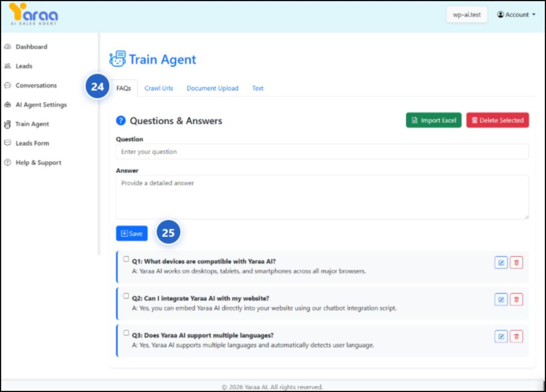Click the Import Excel button

433,120
